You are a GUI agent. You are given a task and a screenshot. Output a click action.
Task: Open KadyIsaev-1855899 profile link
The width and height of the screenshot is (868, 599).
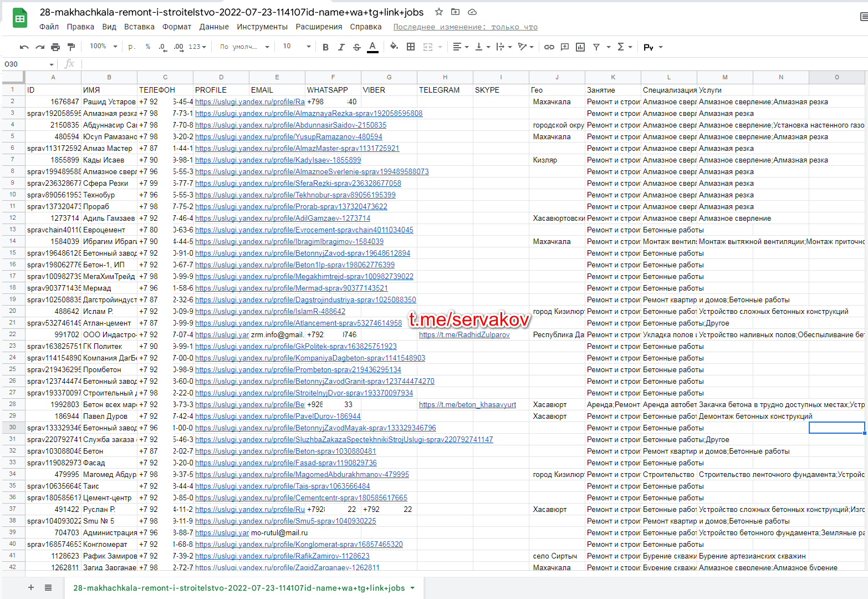[278, 160]
